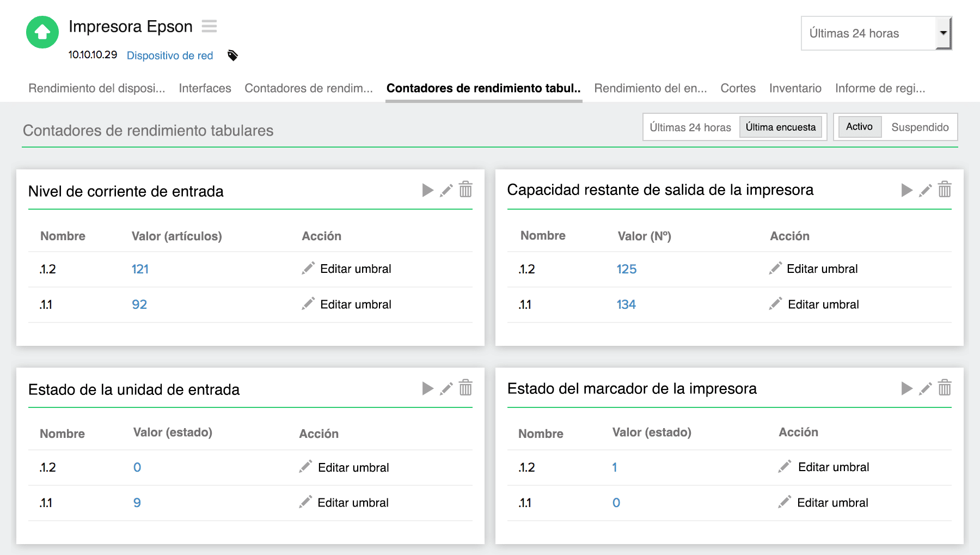Open the Últimas 24 horas time dropdown
980x555 pixels.
[944, 33]
